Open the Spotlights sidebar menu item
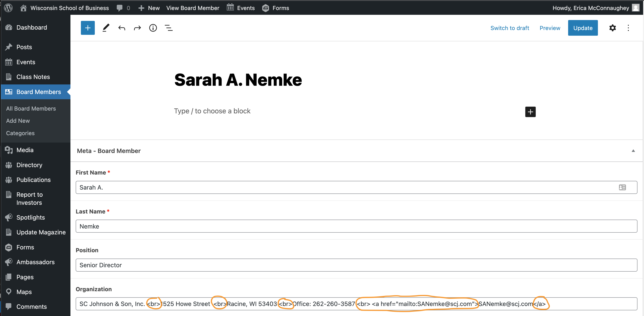 (30, 217)
